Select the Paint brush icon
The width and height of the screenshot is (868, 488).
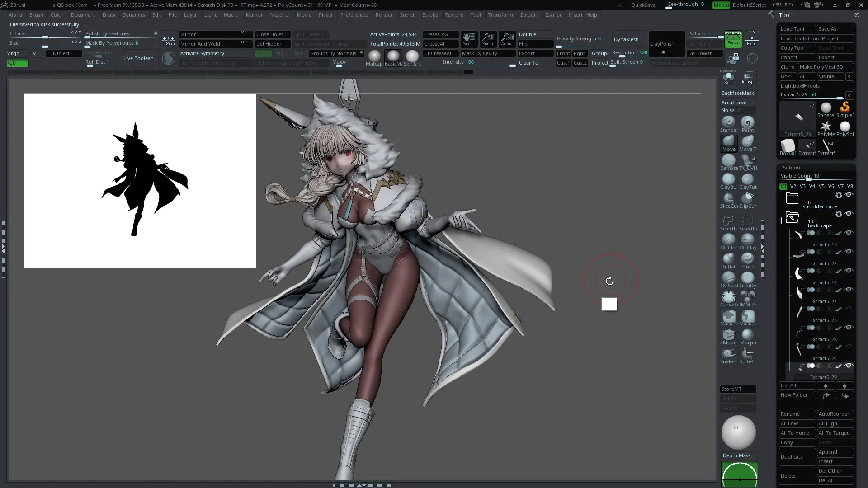tap(747, 124)
